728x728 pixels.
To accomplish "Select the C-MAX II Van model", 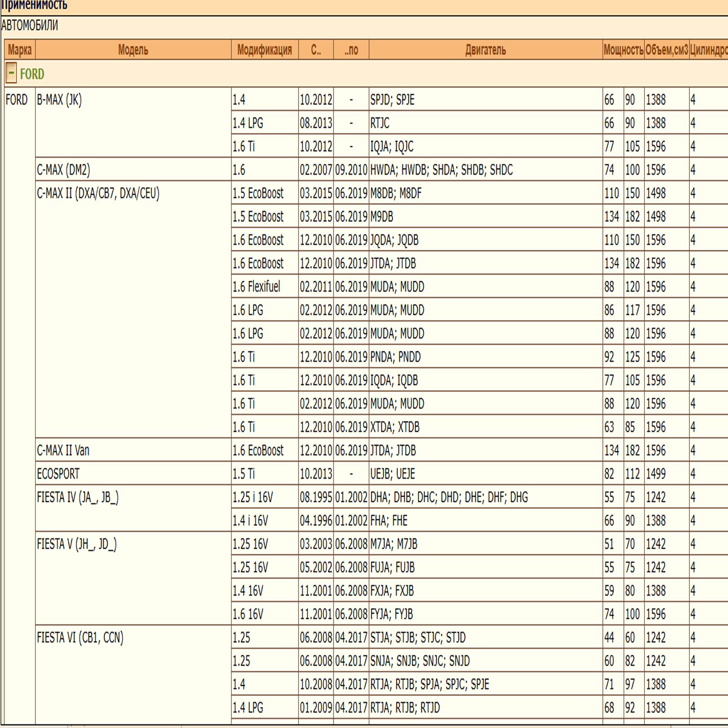I will pos(63,450).
